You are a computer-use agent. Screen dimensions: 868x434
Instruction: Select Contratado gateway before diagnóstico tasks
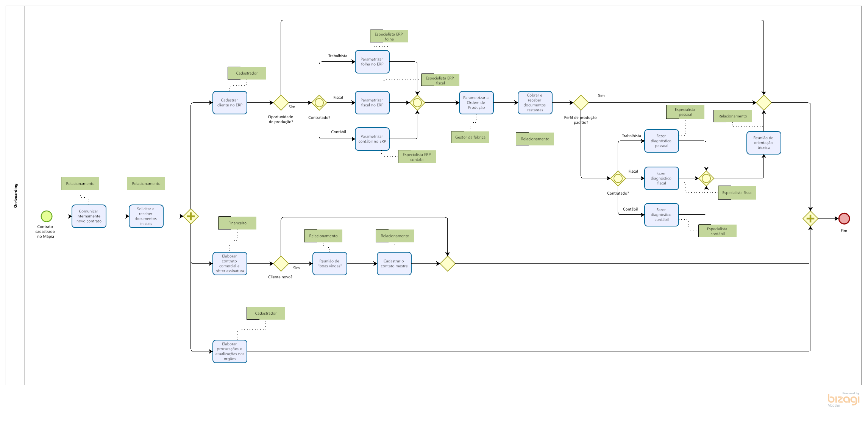pos(618,178)
